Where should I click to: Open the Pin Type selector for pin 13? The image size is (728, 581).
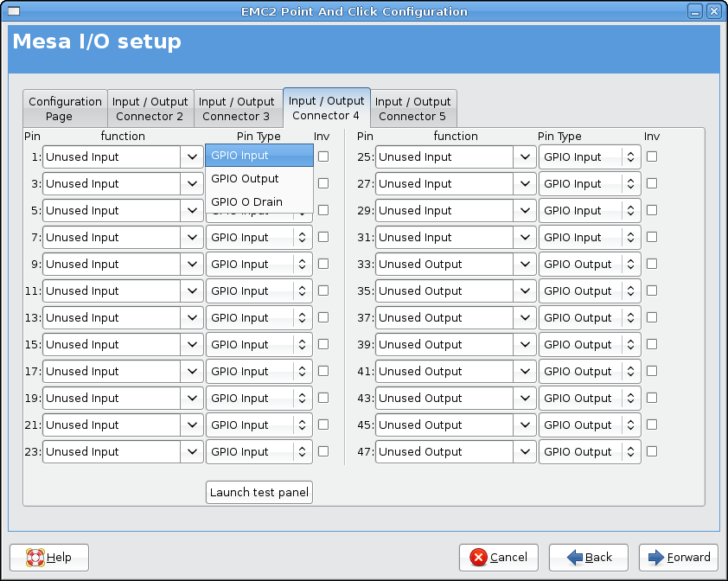tap(259, 317)
